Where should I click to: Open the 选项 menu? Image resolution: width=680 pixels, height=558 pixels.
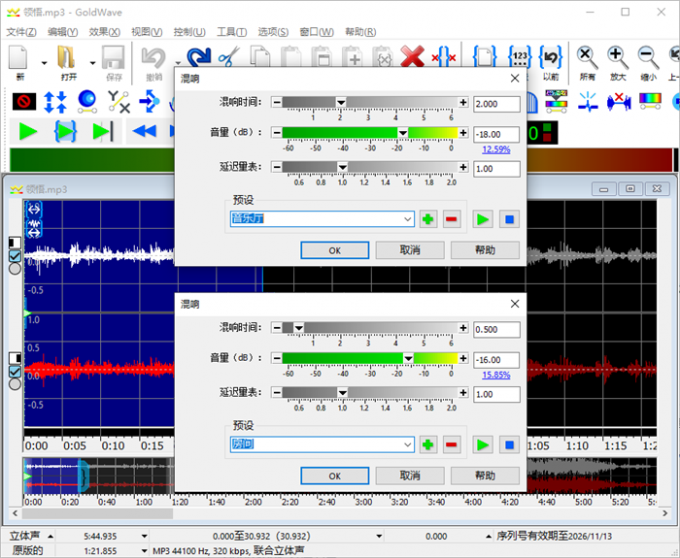tap(273, 32)
